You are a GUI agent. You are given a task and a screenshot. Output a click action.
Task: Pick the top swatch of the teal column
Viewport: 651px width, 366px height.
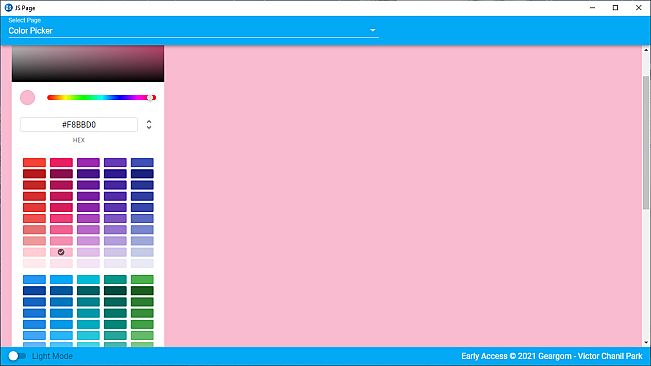[115, 279]
